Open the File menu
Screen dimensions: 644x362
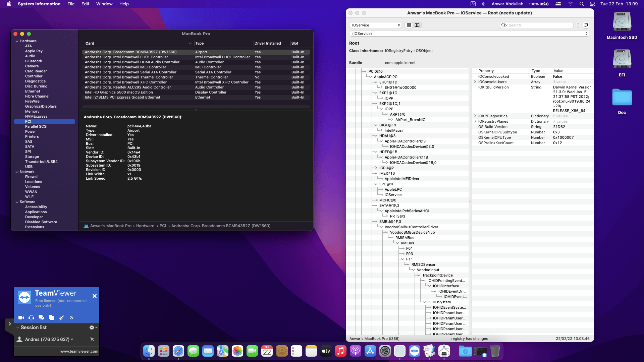(x=71, y=4)
